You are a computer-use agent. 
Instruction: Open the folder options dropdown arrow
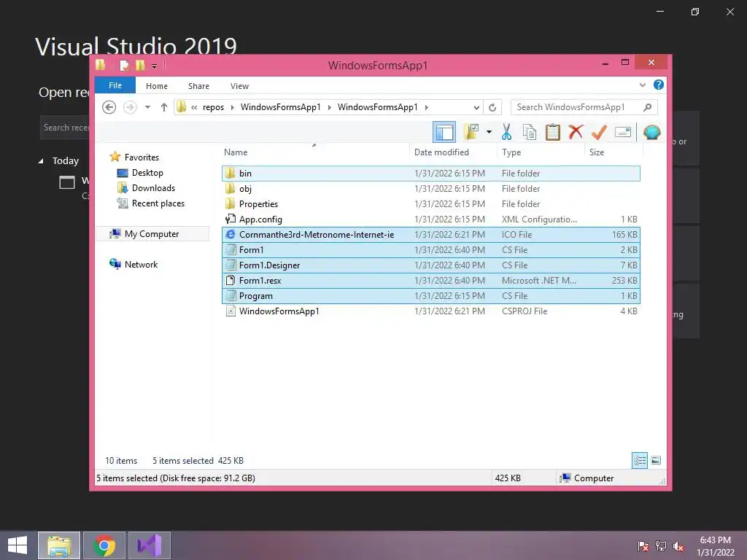(x=489, y=132)
